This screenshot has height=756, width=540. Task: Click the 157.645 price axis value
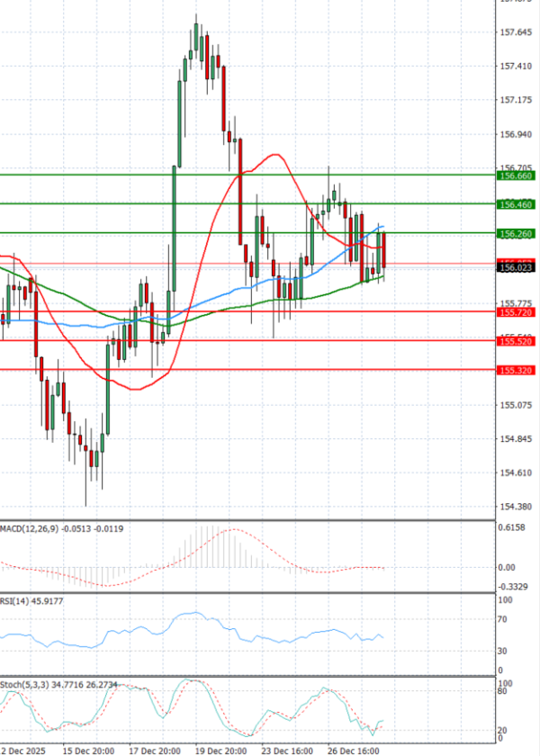(516, 33)
